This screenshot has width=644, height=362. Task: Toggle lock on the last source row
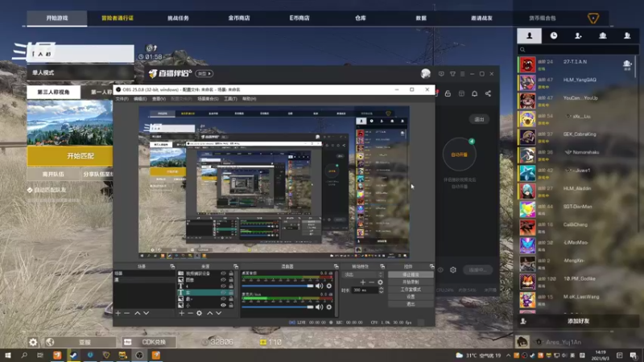tap(231, 306)
